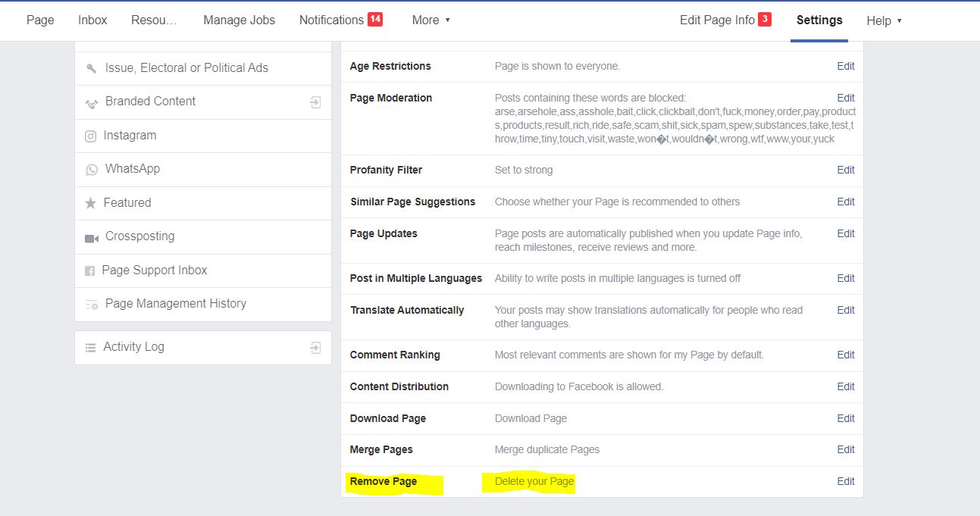Open Instagram settings in sidebar

pos(203,136)
